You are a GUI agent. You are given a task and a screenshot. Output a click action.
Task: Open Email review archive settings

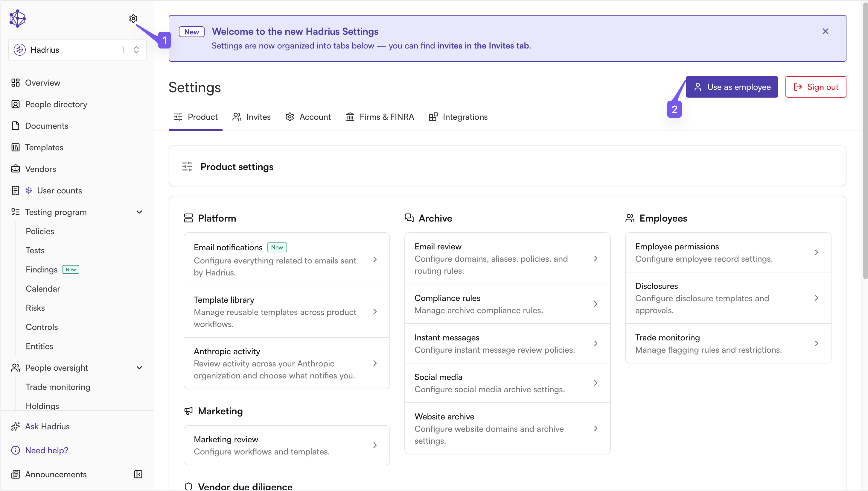point(508,259)
